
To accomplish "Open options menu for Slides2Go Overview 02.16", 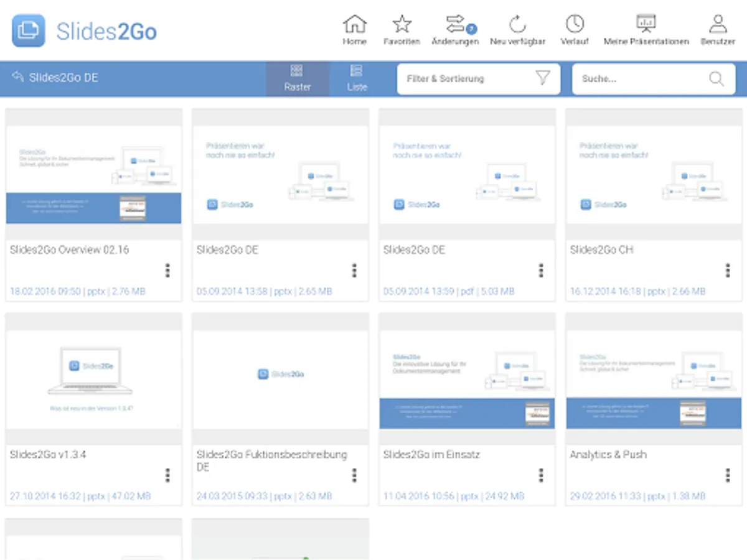I will [167, 270].
